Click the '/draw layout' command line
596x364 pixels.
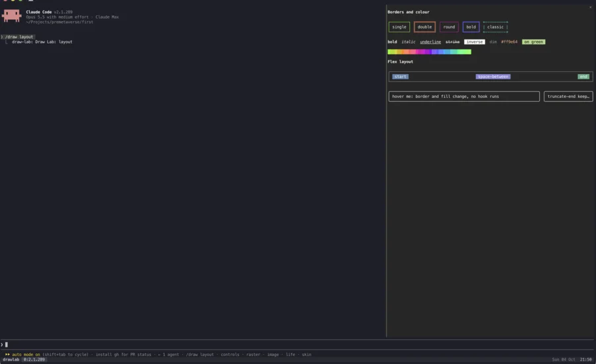click(19, 37)
